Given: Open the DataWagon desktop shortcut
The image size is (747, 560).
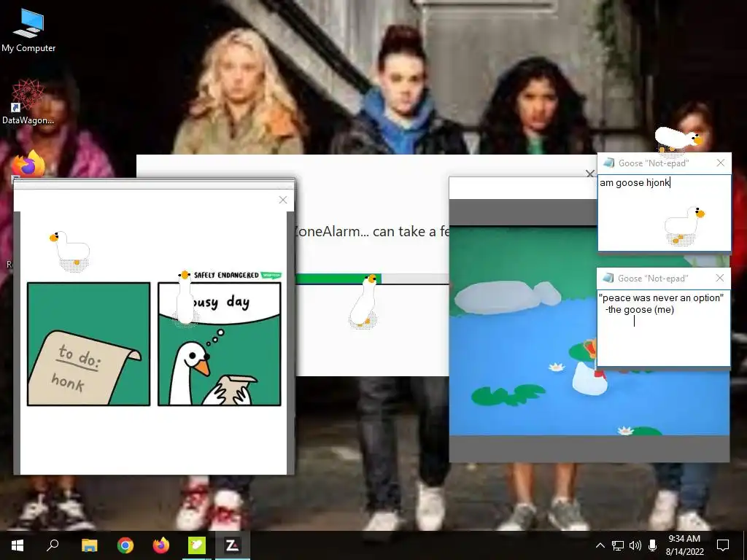Looking at the screenshot, I should click(28, 101).
